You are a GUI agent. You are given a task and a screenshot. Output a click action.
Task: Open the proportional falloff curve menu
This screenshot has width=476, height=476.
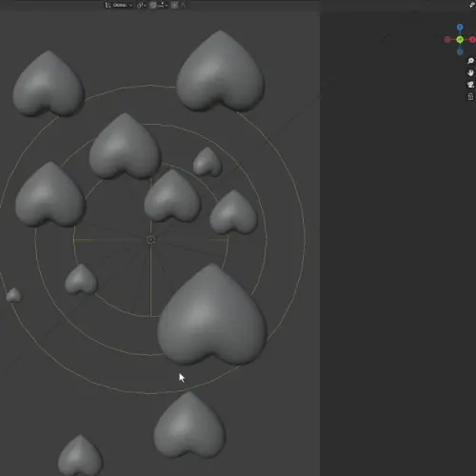tap(184, 5)
